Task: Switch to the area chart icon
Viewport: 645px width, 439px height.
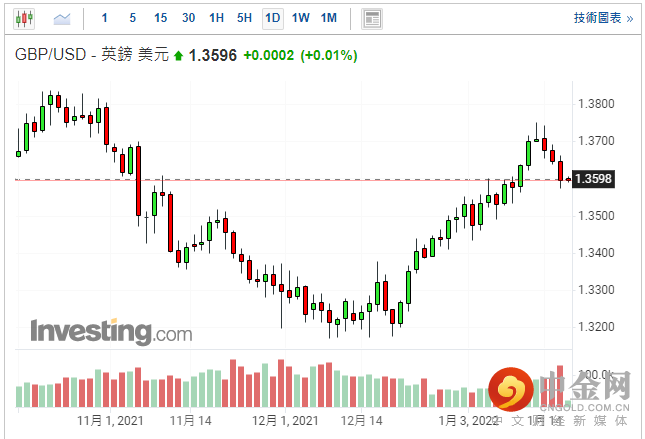Action: click(62, 18)
